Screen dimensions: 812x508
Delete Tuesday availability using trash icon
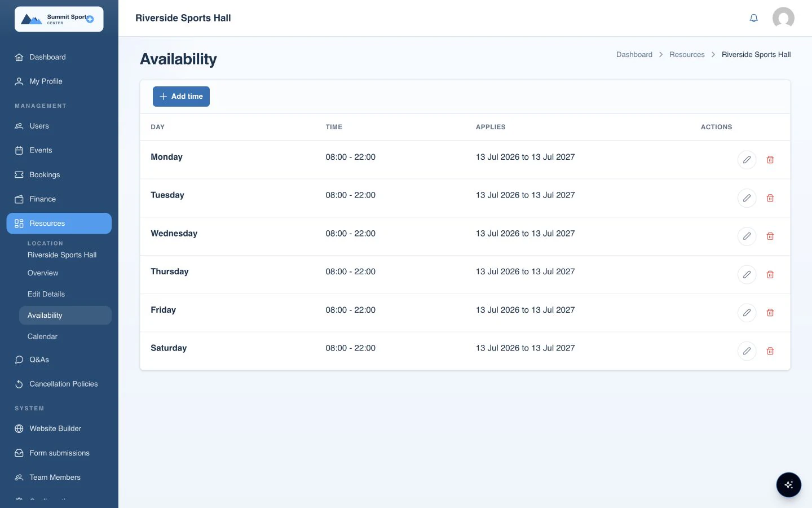point(770,198)
